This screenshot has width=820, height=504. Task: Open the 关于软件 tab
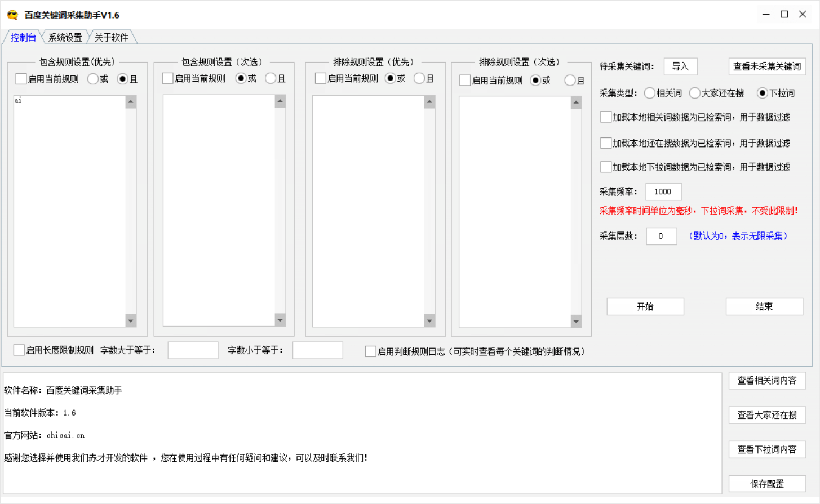point(112,37)
